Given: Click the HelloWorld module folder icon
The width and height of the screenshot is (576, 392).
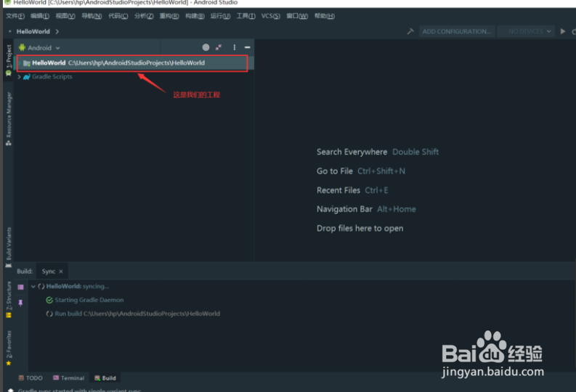Looking at the screenshot, I should point(27,63).
